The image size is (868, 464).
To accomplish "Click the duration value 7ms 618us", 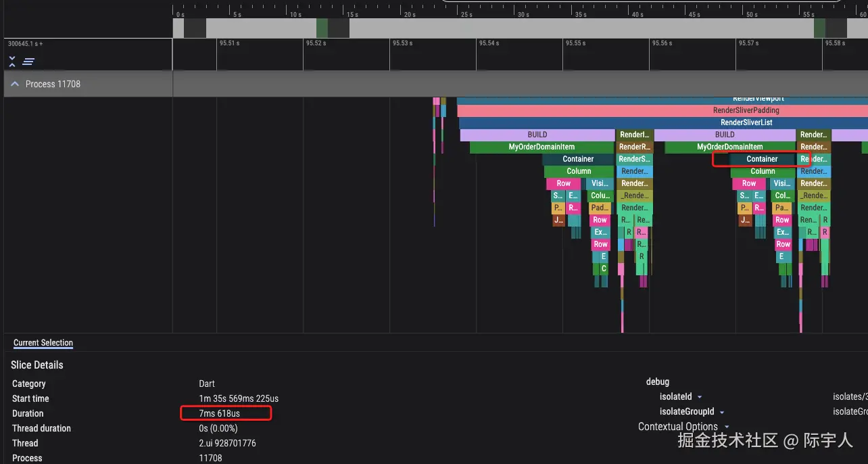I will [x=219, y=413].
